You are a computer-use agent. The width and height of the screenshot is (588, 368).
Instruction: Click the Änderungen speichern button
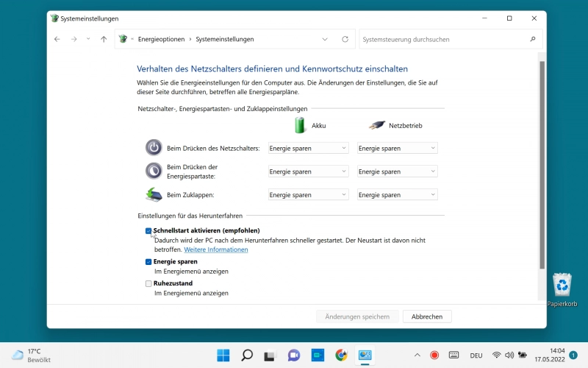357,316
